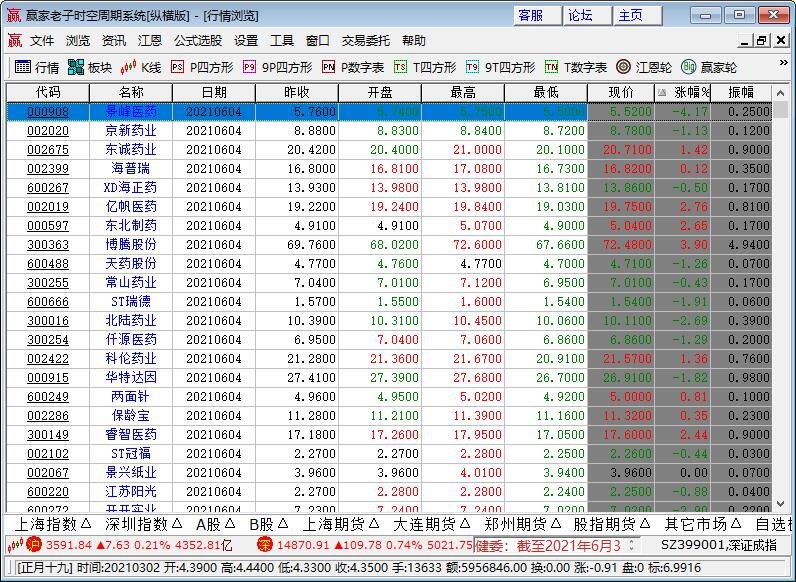Expand the 股指期货 market tab
Screen dimensions: 796x582
click(612, 524)
